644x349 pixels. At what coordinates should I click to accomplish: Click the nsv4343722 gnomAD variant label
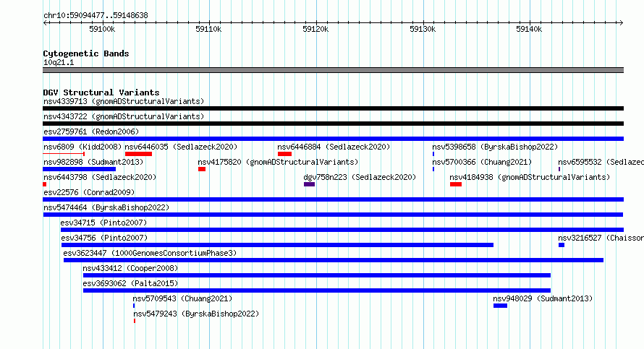pyautogui.click(x=124, y=116)
